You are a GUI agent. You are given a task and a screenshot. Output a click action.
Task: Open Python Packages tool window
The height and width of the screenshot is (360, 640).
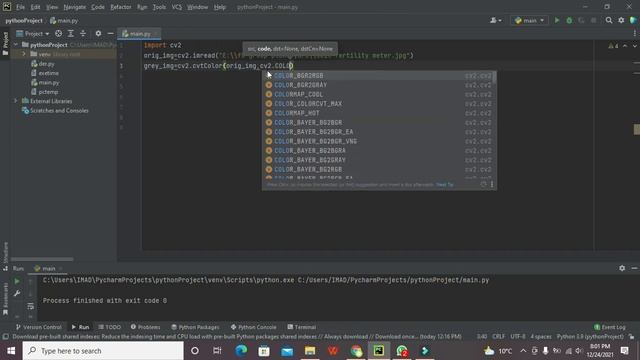tap(195, 327)
